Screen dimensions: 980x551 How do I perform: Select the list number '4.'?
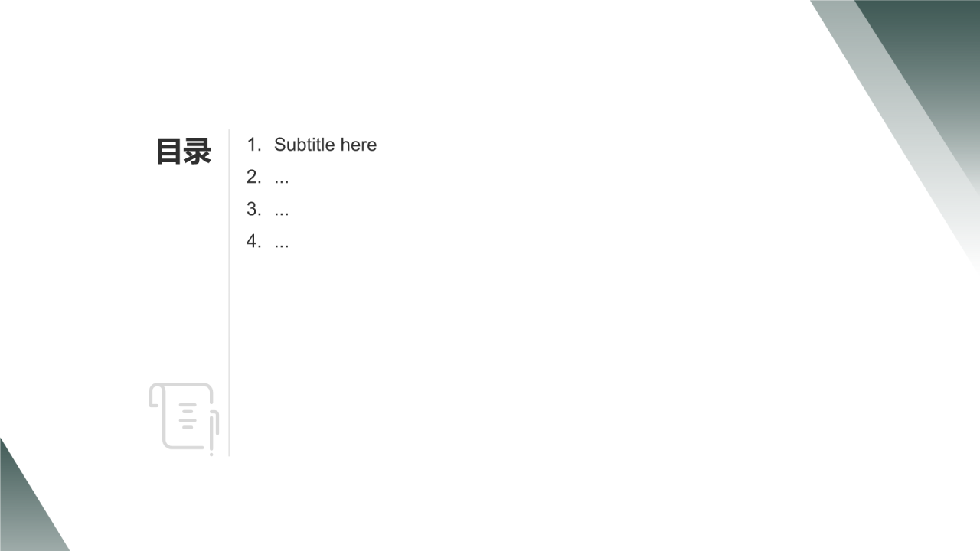[254, 241]
